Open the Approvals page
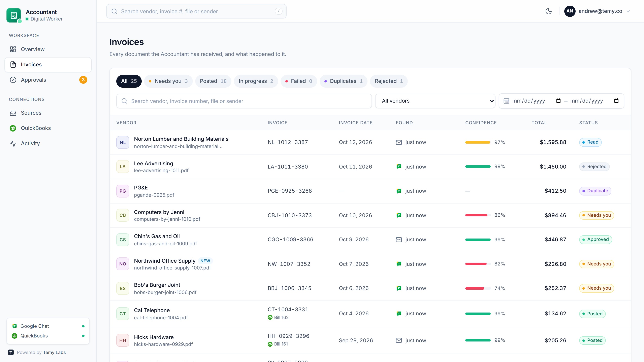644x362 pixels. (x=48, y=80)
